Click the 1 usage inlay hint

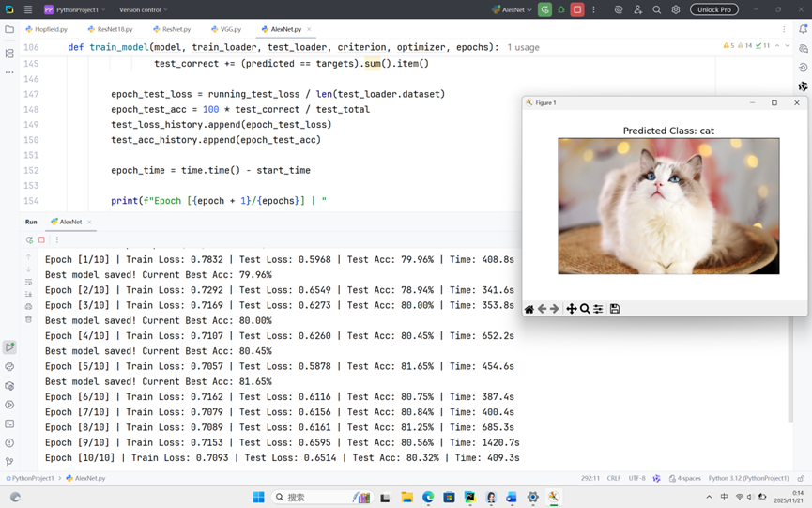pyautogui.click(x=523, y=47)
